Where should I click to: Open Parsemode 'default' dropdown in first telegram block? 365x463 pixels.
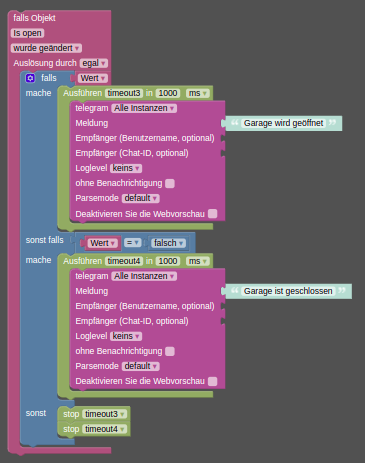pyautogui.click(x=141, y=198)
